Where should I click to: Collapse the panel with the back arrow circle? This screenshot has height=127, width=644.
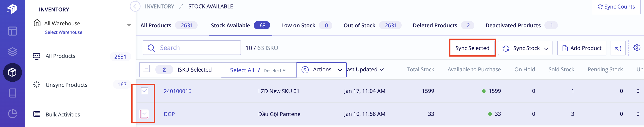135,7
